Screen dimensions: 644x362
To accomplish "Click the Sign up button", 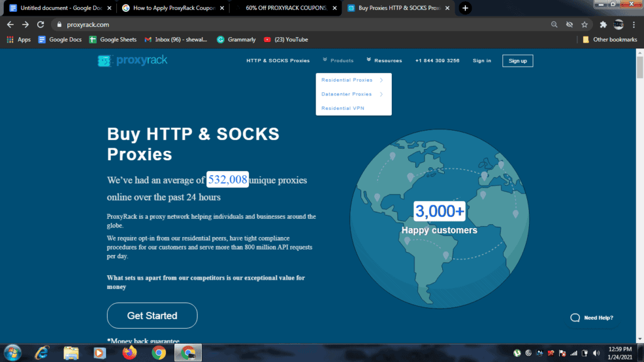I will [518, 61].
